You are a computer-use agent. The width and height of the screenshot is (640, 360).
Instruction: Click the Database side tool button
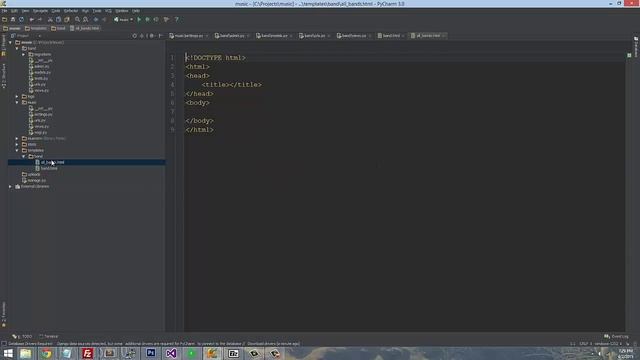636,47
